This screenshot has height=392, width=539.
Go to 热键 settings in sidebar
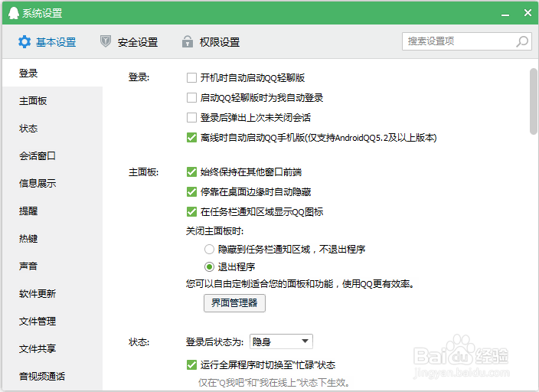(x=52, y=238)
